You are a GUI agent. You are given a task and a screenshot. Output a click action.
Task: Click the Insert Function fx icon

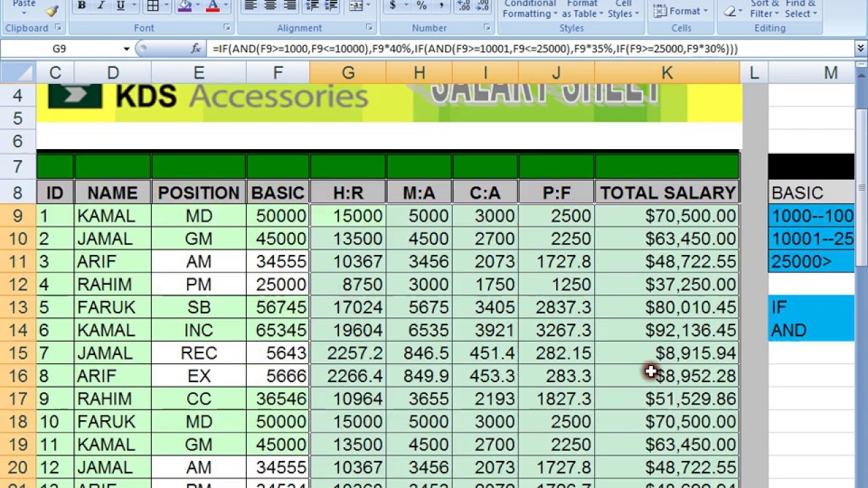coord(196,49)
